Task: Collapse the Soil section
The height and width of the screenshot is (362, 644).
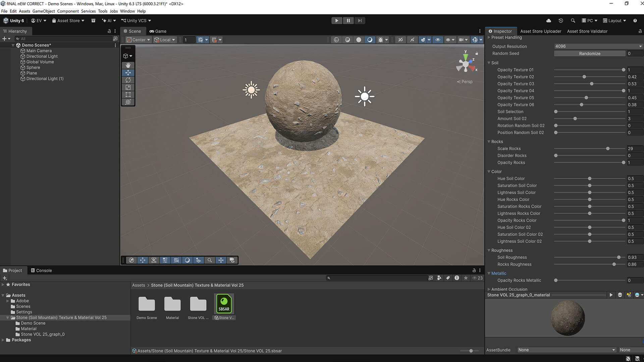Action: [x=489, y=63]
